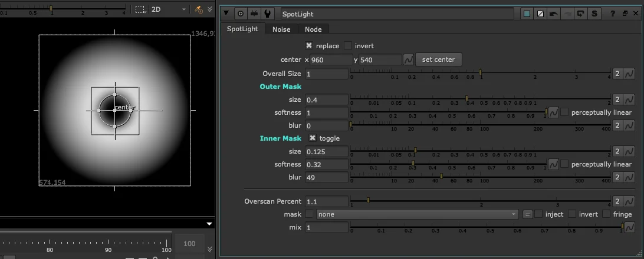644x259 pixels.
Task: Open the Node tab
Action: [x=313, y=29]
